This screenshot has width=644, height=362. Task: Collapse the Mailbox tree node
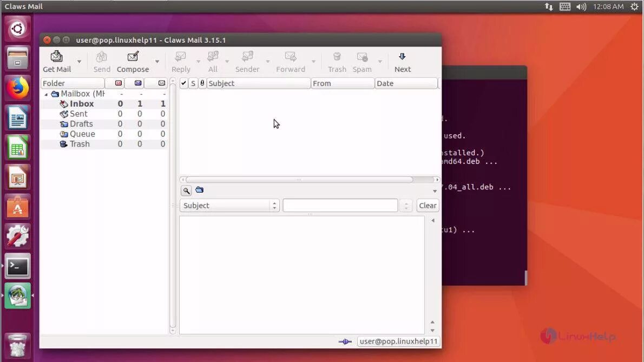click(x=46, y=94)
